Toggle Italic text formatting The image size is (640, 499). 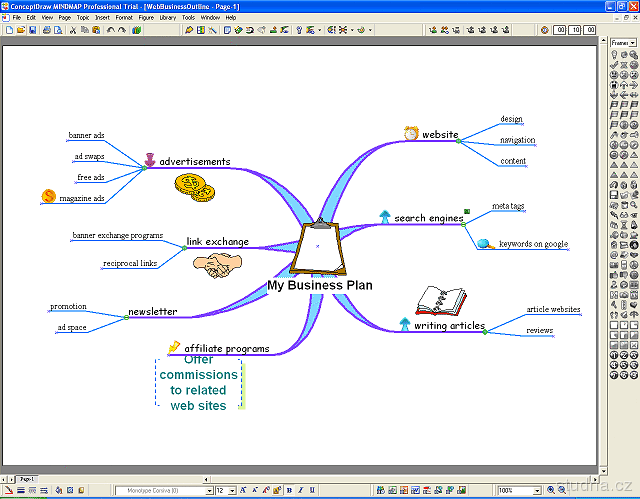point(299,490)
